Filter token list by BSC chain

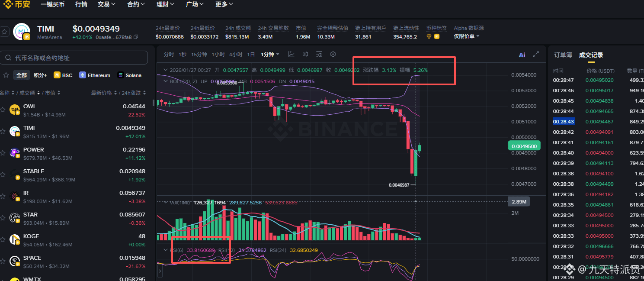point(63,75)
